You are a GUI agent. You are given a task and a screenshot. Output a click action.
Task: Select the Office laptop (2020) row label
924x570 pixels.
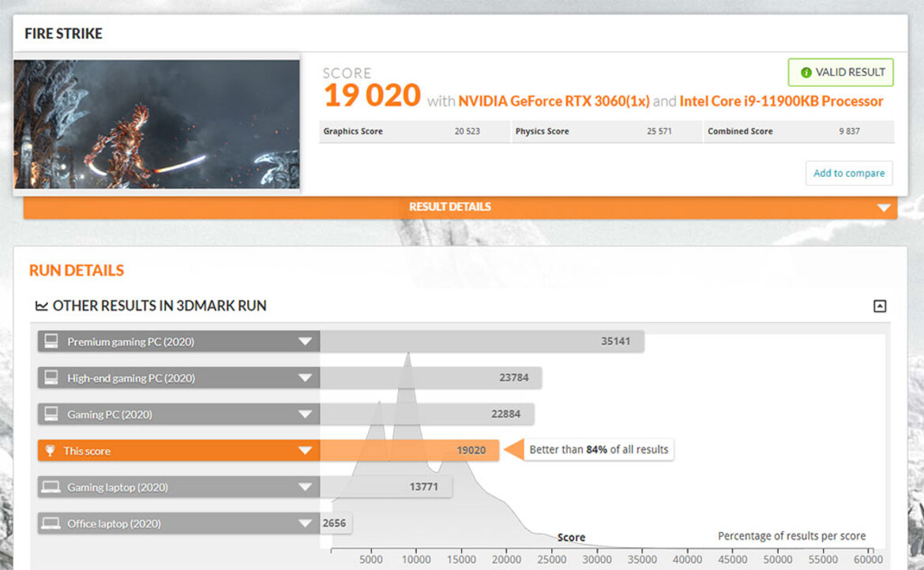click(115, 524)
